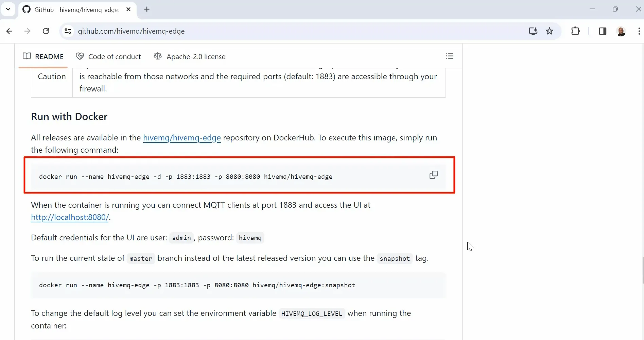
Task: Open a new browser tab
Action: click(147, 9)
